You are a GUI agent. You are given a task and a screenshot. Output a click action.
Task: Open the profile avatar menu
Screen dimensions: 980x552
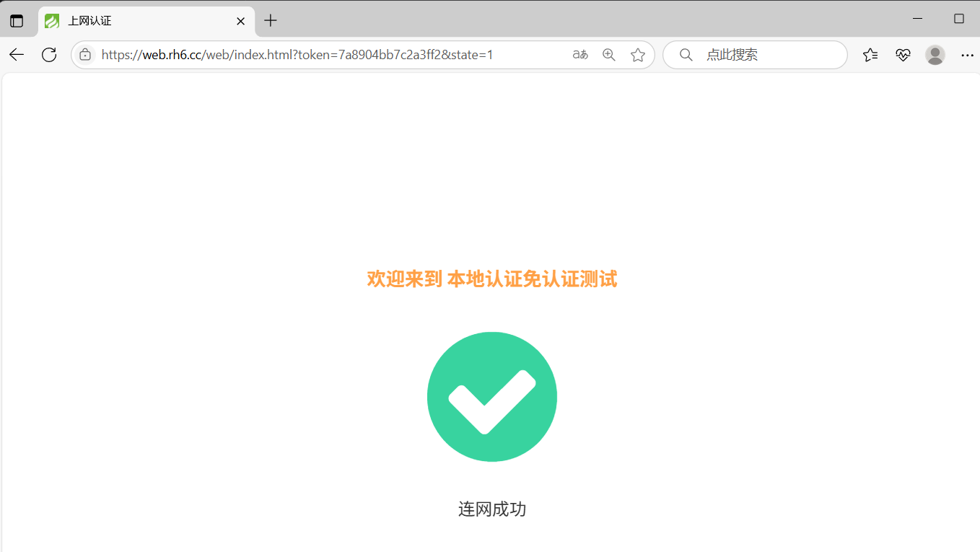[935, 55]
